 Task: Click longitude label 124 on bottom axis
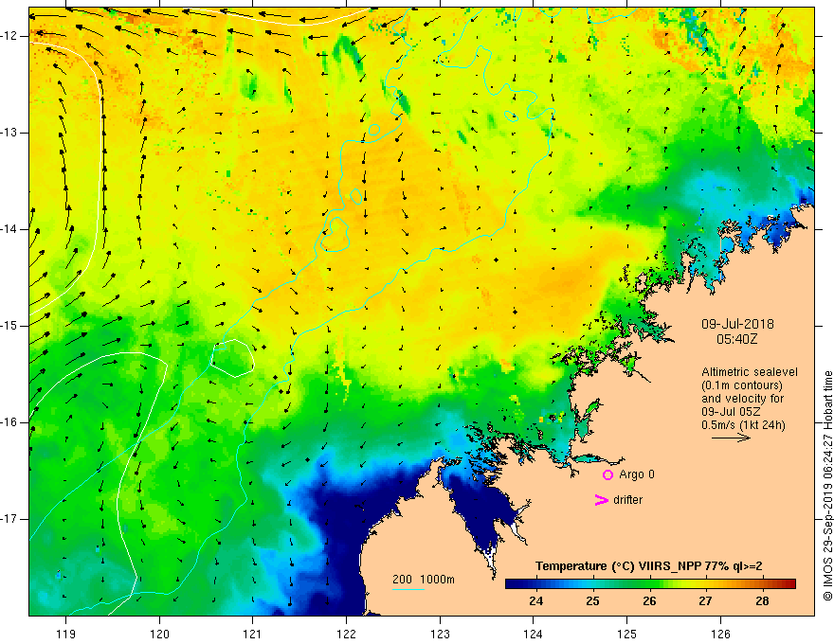pyautogui.click(x=534, y=634)
